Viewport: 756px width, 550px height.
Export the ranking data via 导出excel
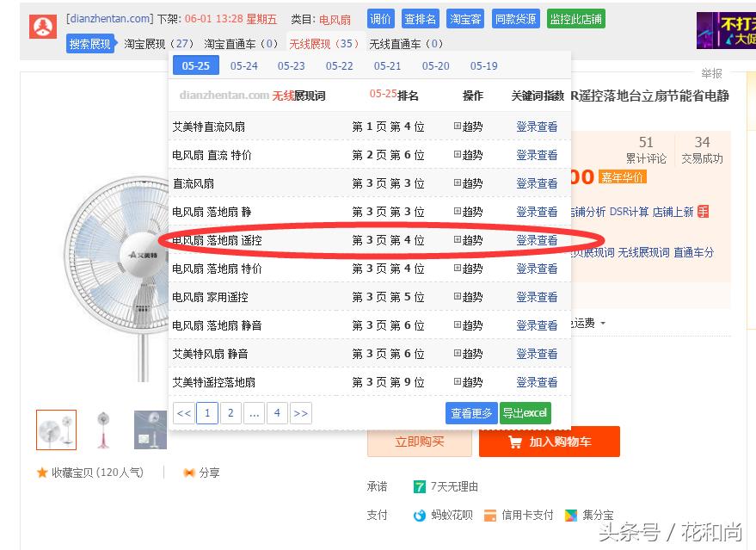click(525, 412)
